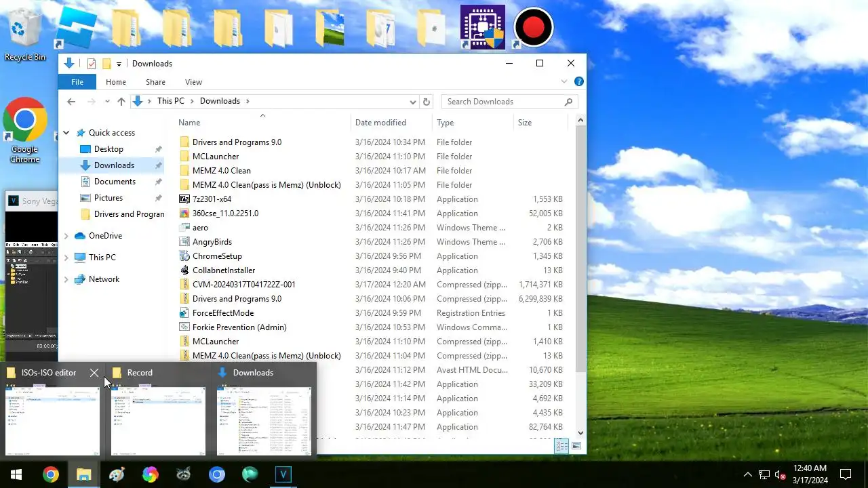Sort files by Size column header
Image resolution: width=868 pixels, height=488 pixels.
point(540,123)
